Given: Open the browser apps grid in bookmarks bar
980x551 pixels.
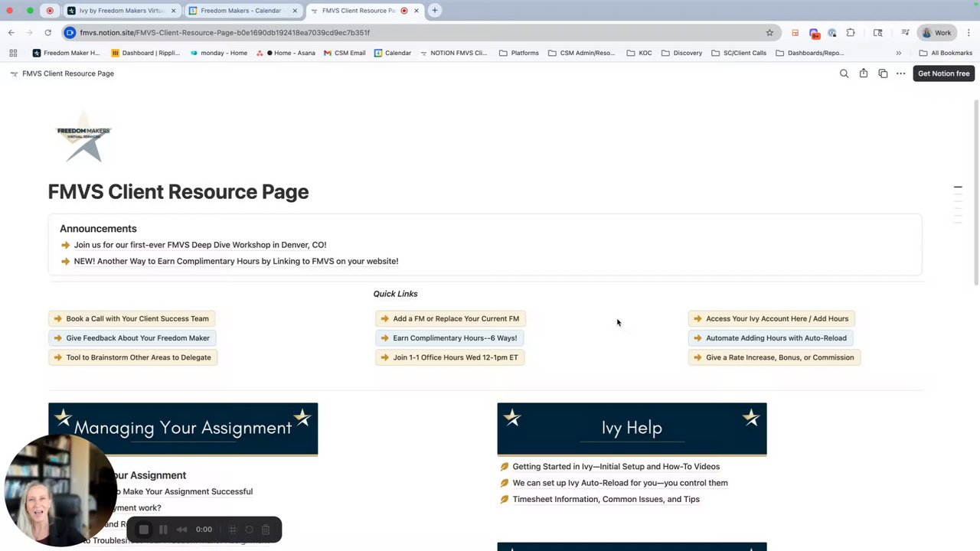Looking at the screenshot, I should [x=13, y=53].
